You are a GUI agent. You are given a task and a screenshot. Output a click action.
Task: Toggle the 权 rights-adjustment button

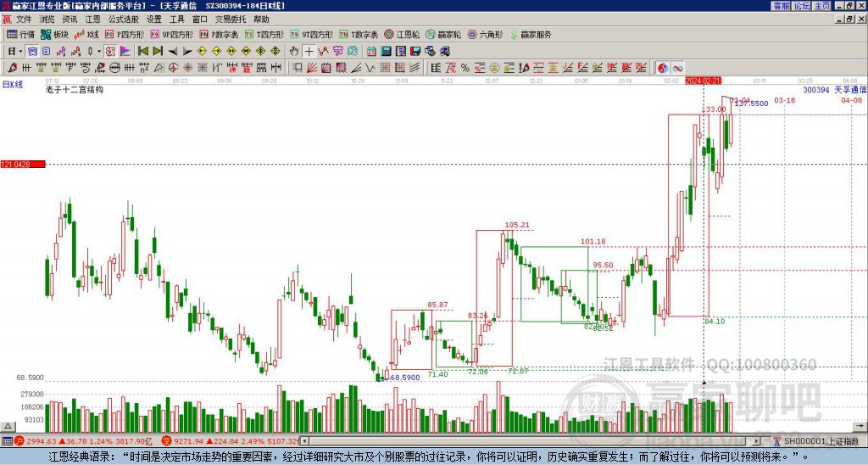[x=110, y=51]
